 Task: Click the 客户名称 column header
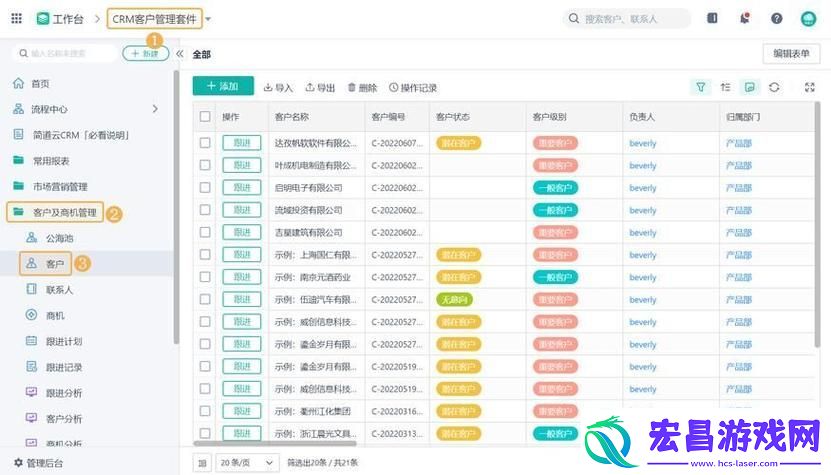[x=291, y=117]
